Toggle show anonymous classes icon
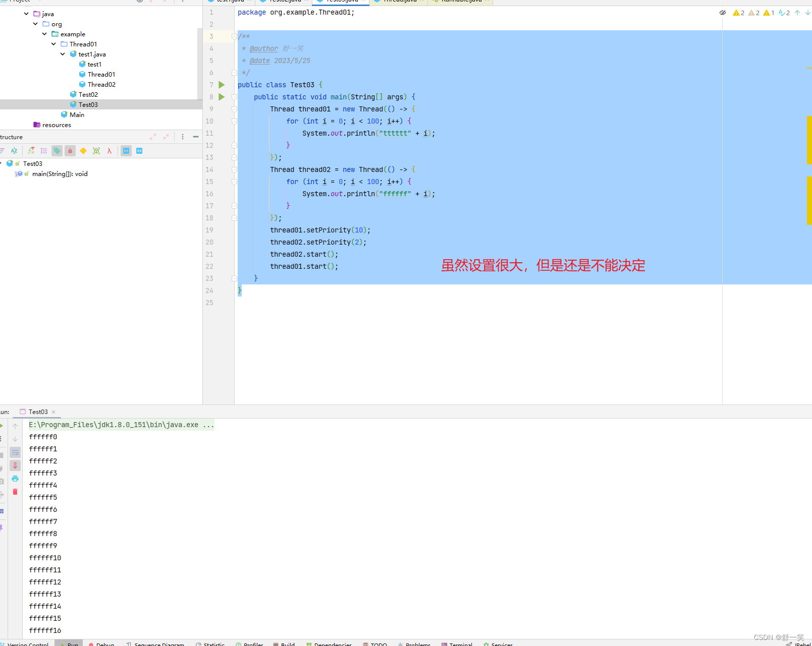 click(x=96, y=151)
